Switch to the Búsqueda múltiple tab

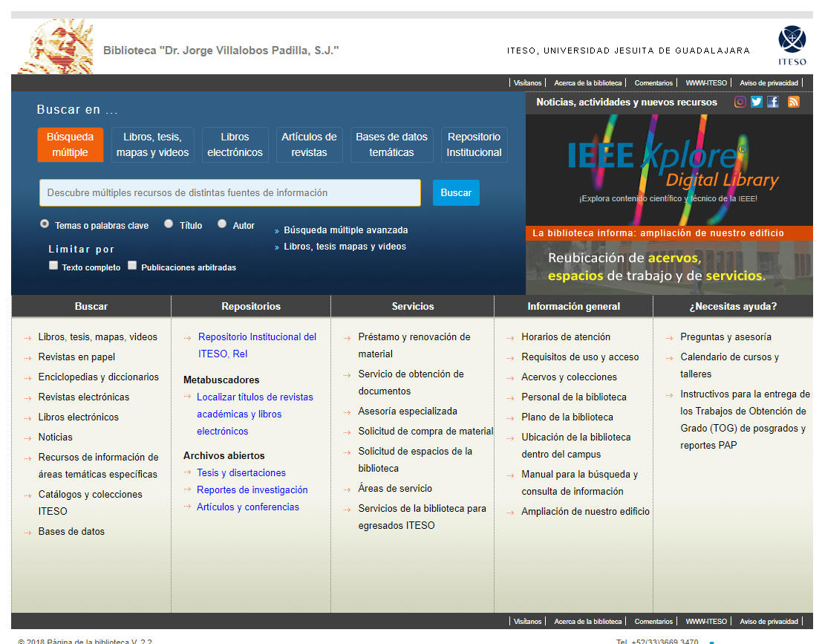point(71,145)
